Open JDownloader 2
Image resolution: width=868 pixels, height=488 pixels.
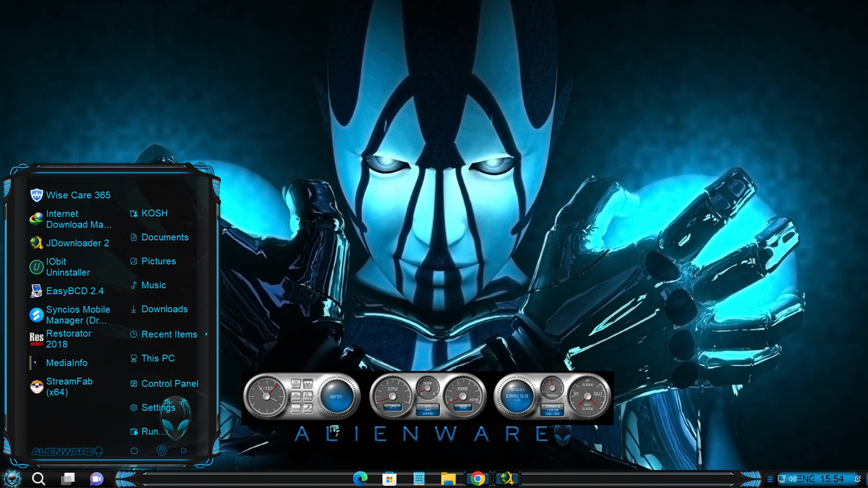(x=71, y=243)
